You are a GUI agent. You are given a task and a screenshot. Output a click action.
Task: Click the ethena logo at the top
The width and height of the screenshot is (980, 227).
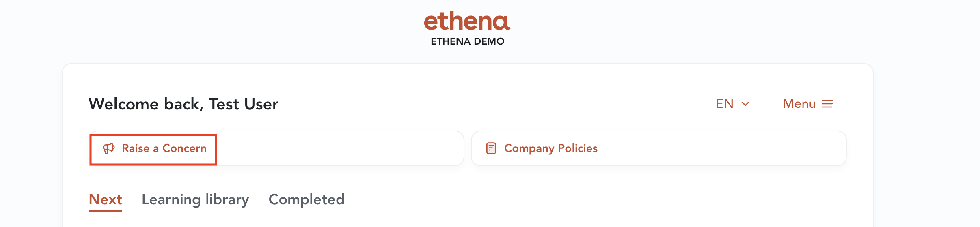pos(467,21)
